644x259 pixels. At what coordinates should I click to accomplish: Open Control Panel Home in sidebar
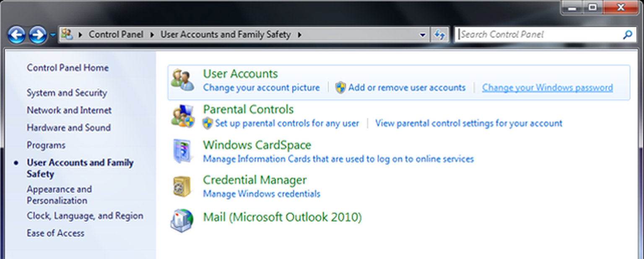pyautogui.click(x=68, y=68)
